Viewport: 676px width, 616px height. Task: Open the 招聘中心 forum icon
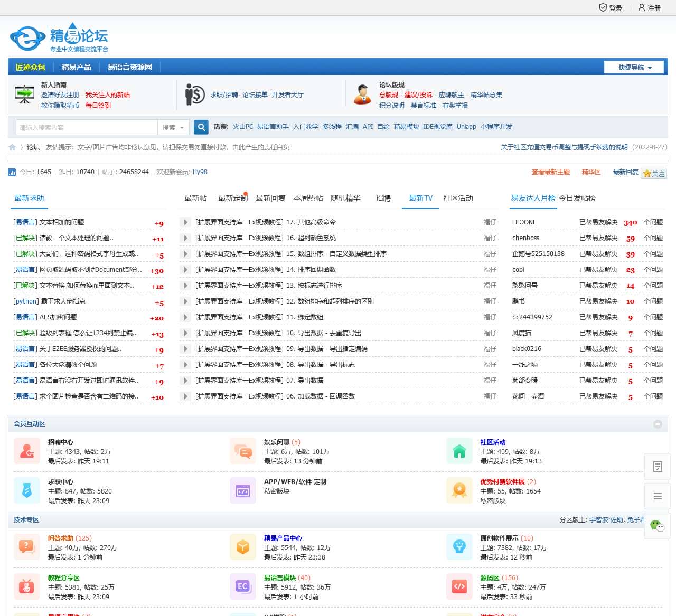click(27, 451)
